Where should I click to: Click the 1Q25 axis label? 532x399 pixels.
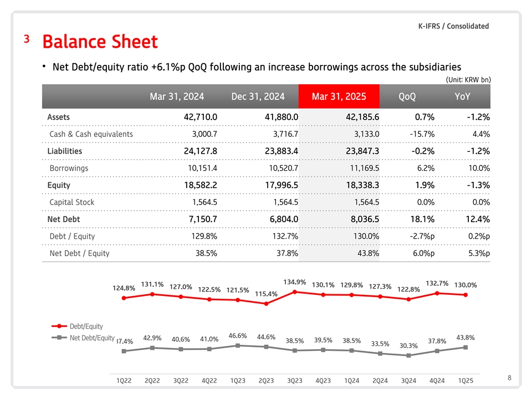click(465, 381)
